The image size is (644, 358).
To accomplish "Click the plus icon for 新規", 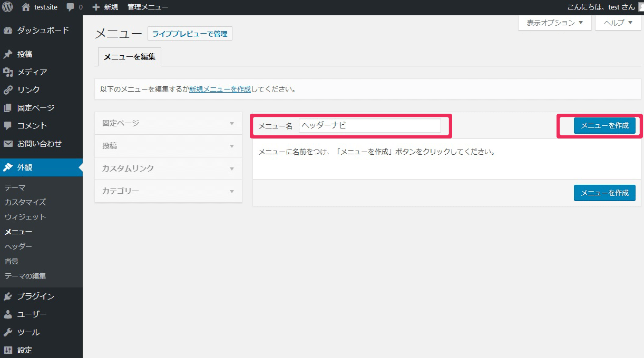I will pyautogui.click(x=96, y=7).
